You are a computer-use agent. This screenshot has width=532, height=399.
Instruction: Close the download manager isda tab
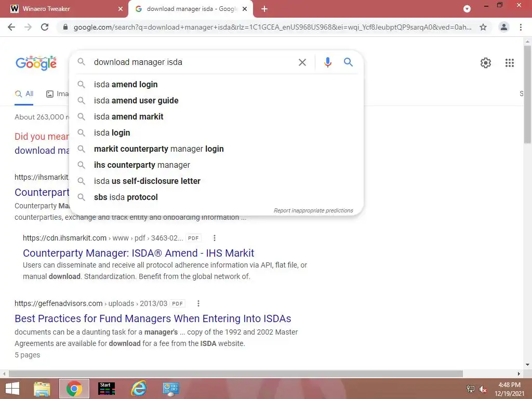245,9
